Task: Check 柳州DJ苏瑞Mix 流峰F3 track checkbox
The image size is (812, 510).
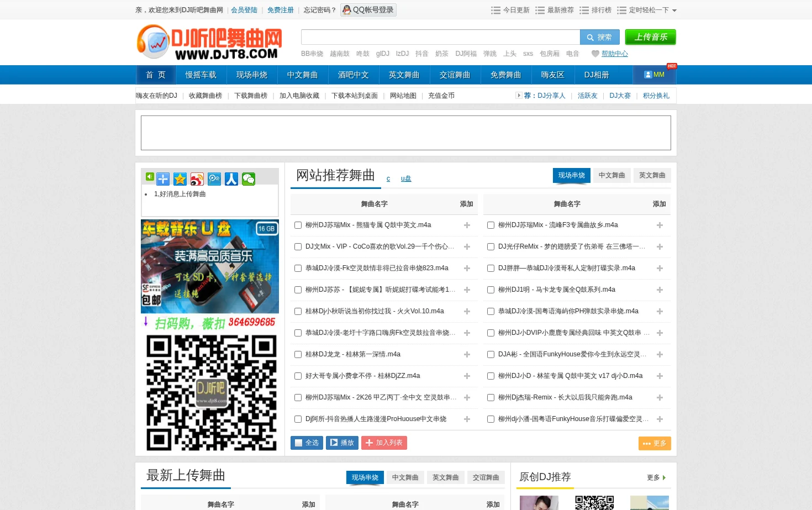Action: tap(491, 225)
